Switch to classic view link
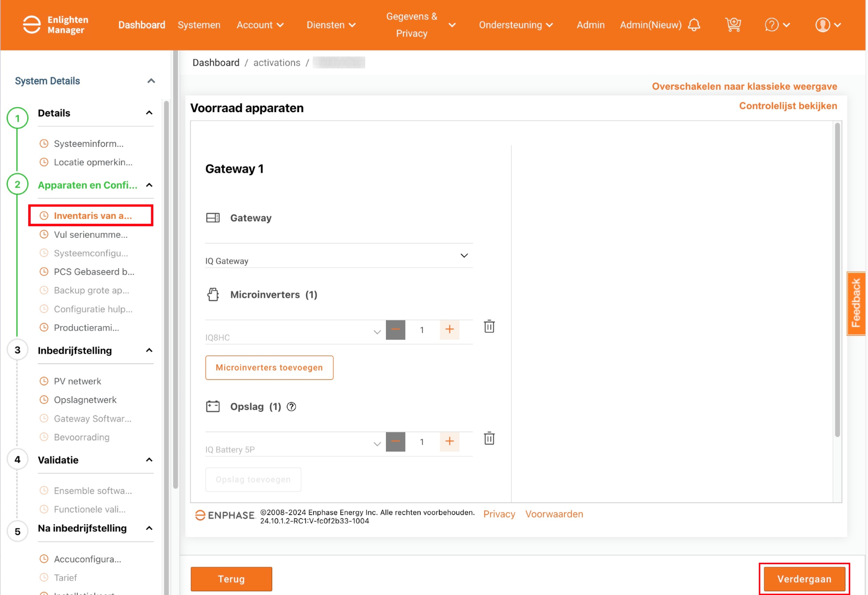 (744, 86)
